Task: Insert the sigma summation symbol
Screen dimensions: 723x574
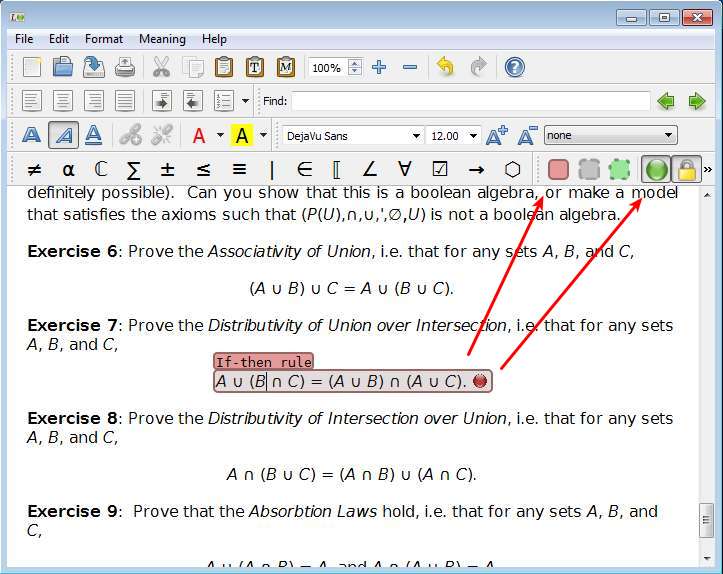Action: (x=133, y=170)
